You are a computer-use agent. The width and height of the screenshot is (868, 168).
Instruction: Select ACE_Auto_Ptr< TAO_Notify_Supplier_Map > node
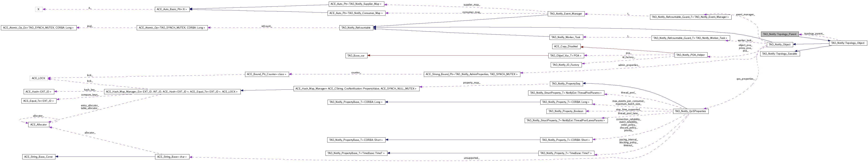click(x=356, y=4)
